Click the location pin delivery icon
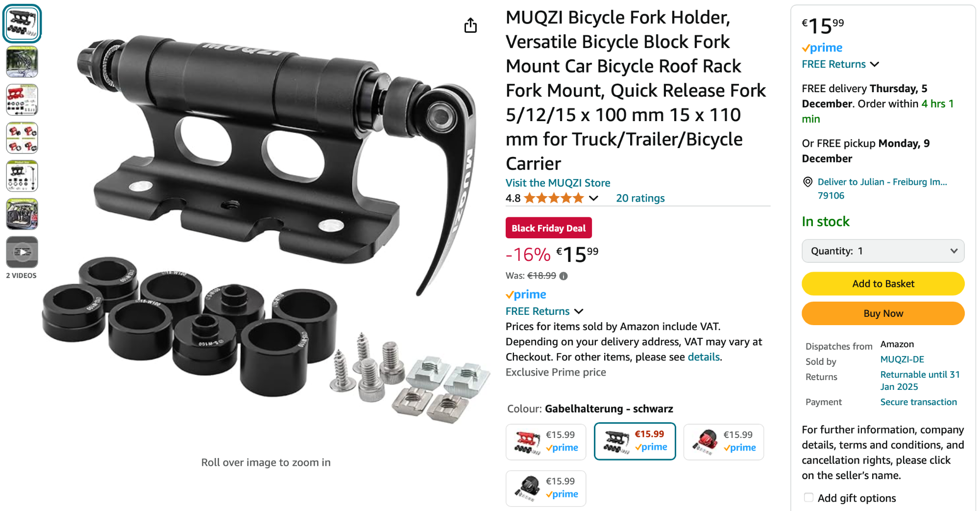 point(808,182)
